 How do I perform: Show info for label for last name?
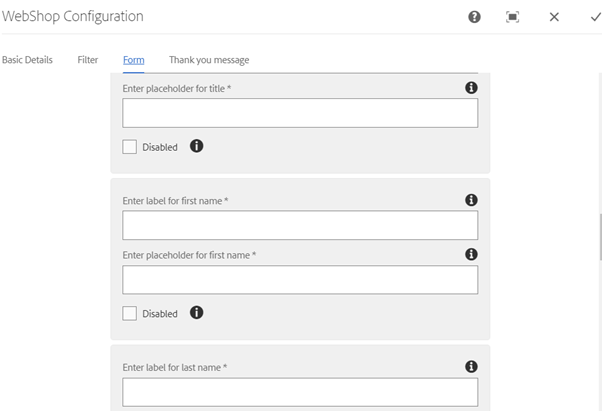pos(471,366)
